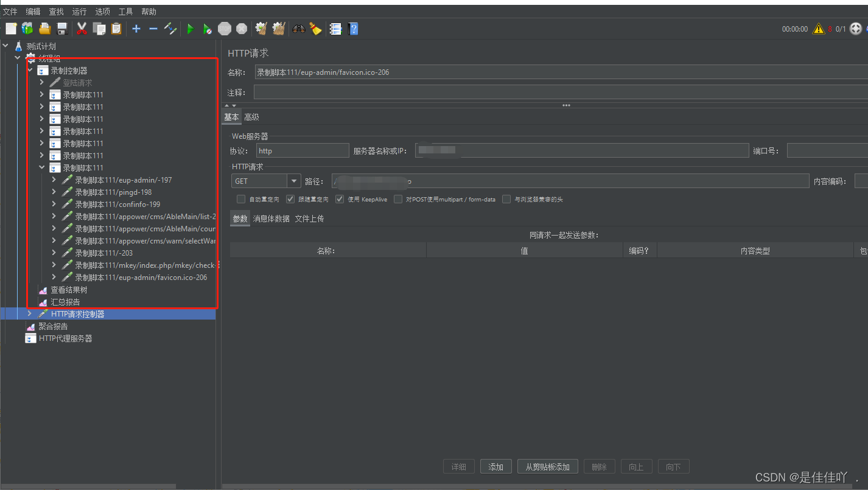
Task: Select the 汇总报告 listener
Action: 65,302
